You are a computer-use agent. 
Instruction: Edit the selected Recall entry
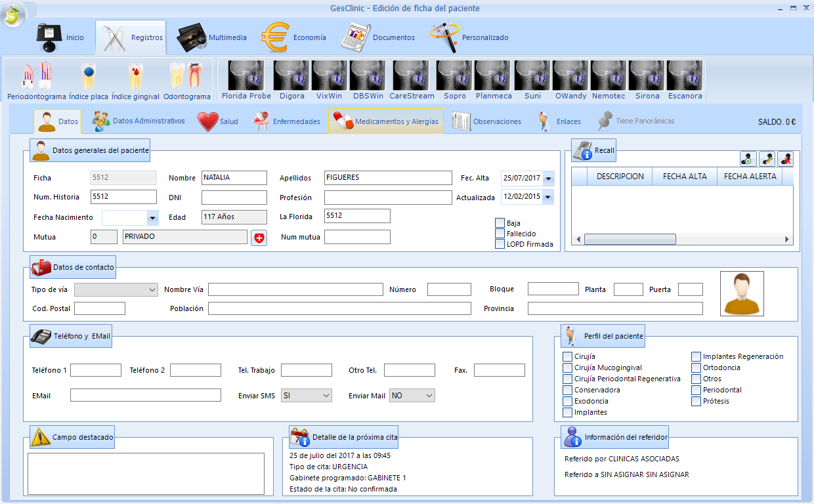(767, 158)
